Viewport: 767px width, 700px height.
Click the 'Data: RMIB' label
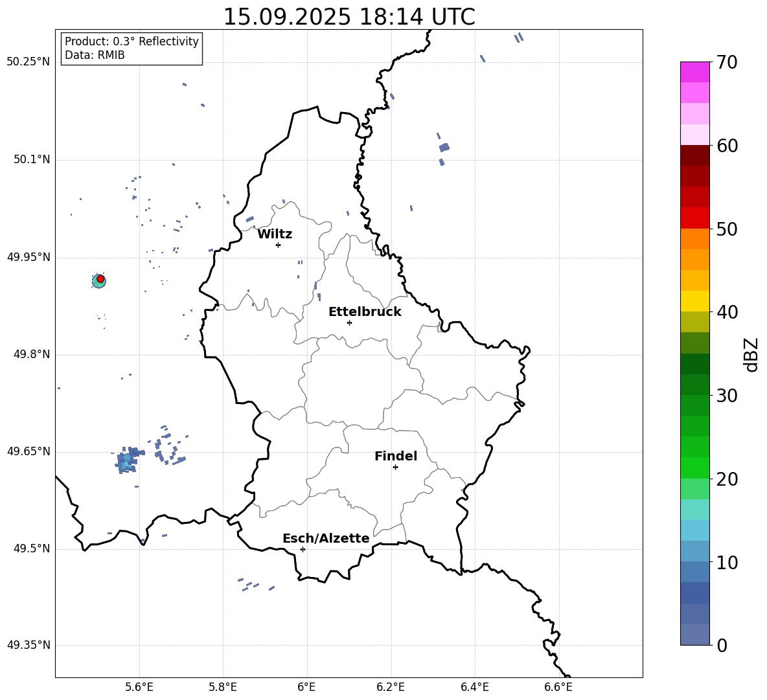[x=95, y=55]
